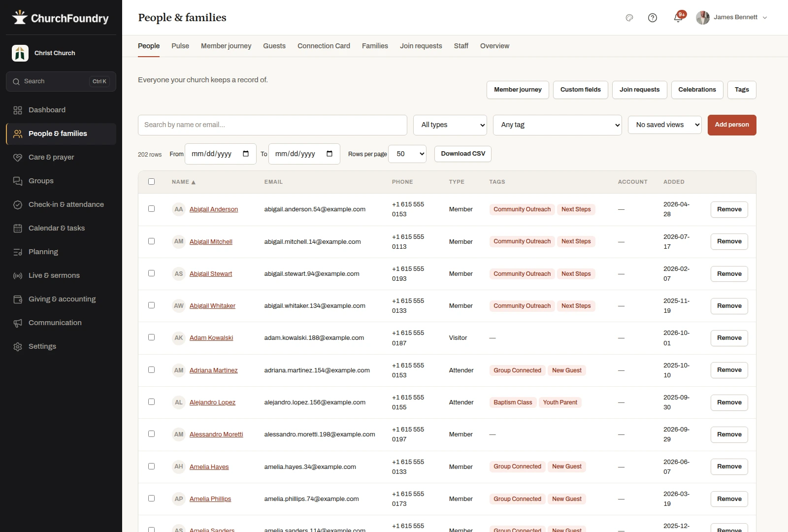Click James Bennett's profile avatar
The image size is (788, 532).
703,18
